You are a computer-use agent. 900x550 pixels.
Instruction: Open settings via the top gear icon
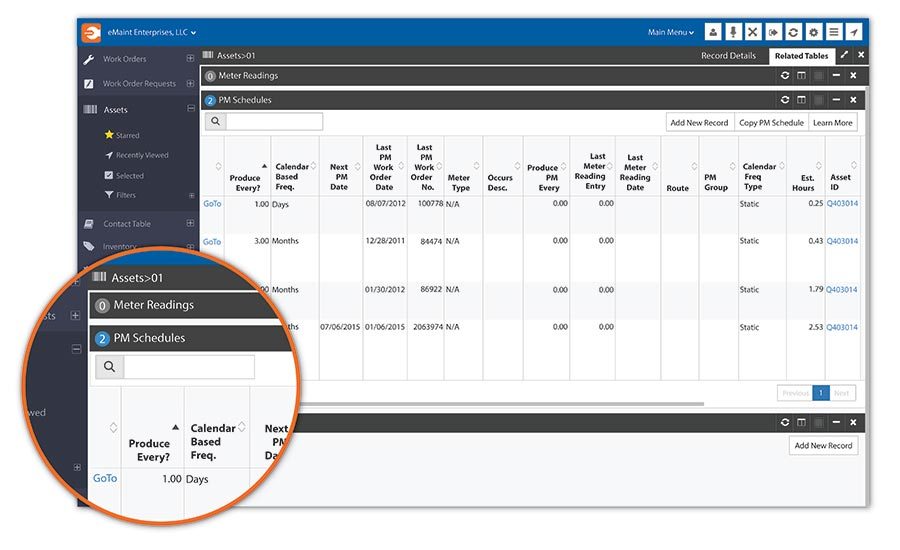click(x=813, y=32)
